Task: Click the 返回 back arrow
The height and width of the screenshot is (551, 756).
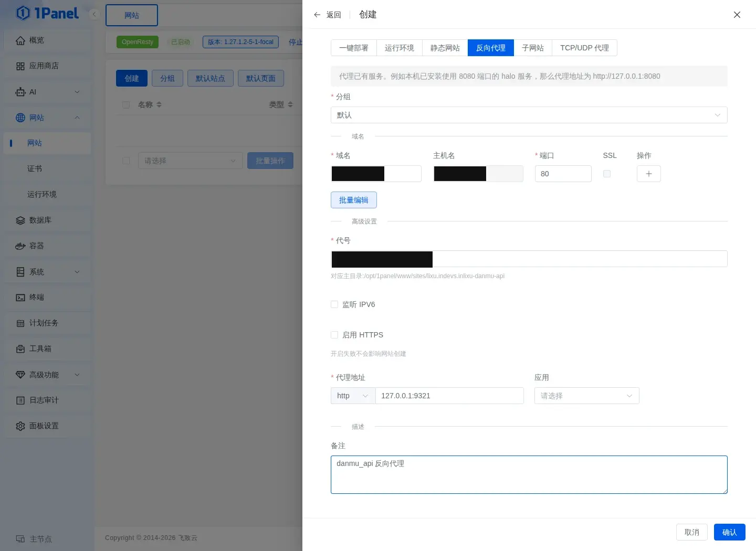Action: point(317,15)
